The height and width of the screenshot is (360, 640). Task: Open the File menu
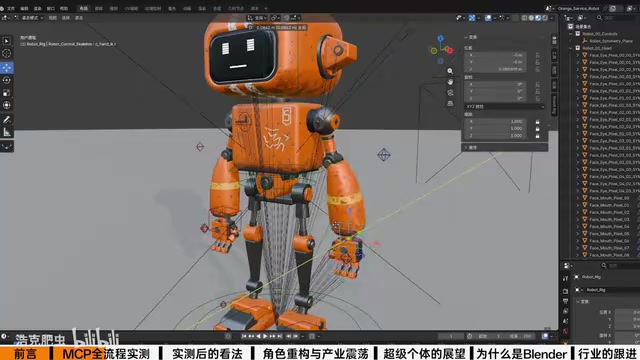pyautogui.click(x=11, y=8)
